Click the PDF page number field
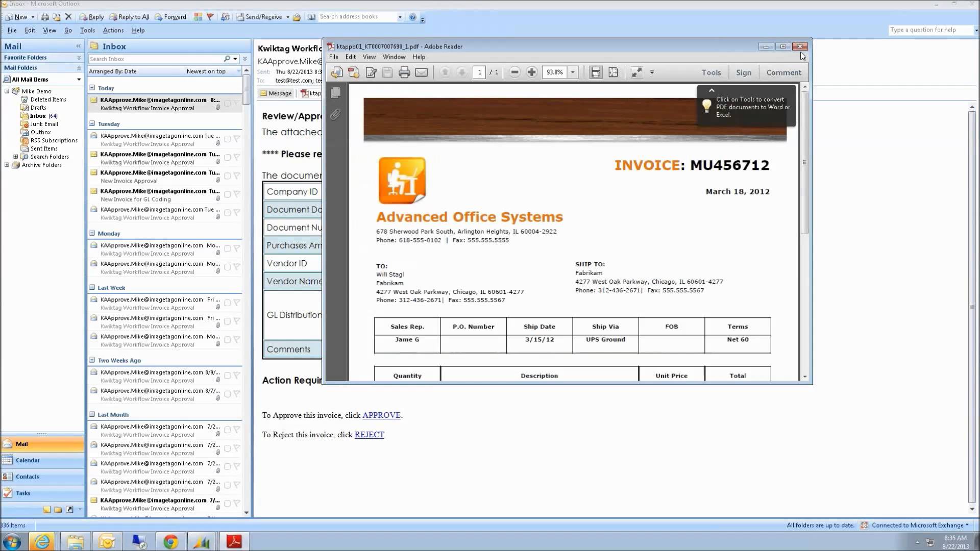 pyautogui.click(x=479, y=72)
